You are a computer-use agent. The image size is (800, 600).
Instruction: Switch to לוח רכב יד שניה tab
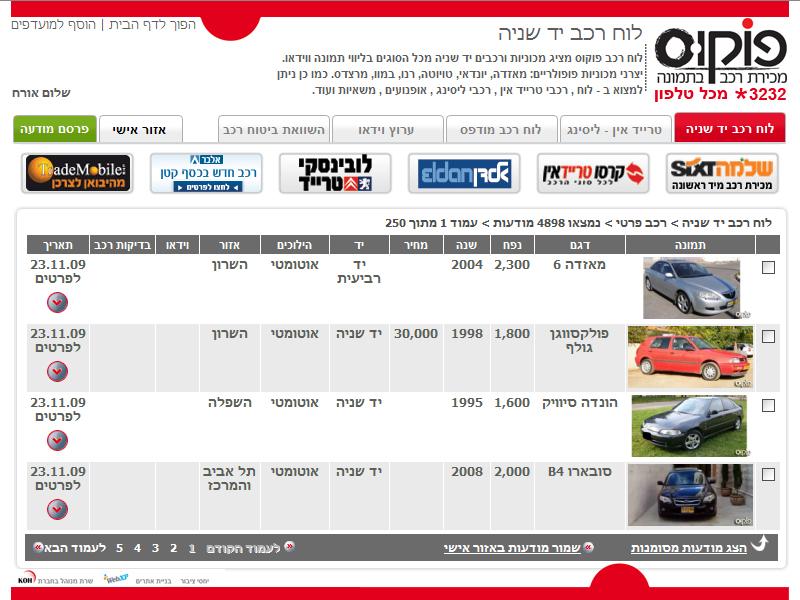pyautogui.click(x=730, y=129)
